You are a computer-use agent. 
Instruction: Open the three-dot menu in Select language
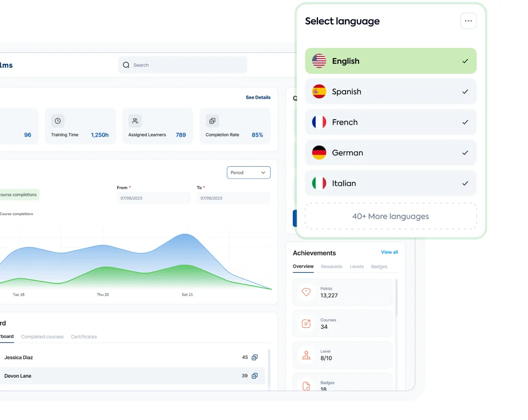468,21
